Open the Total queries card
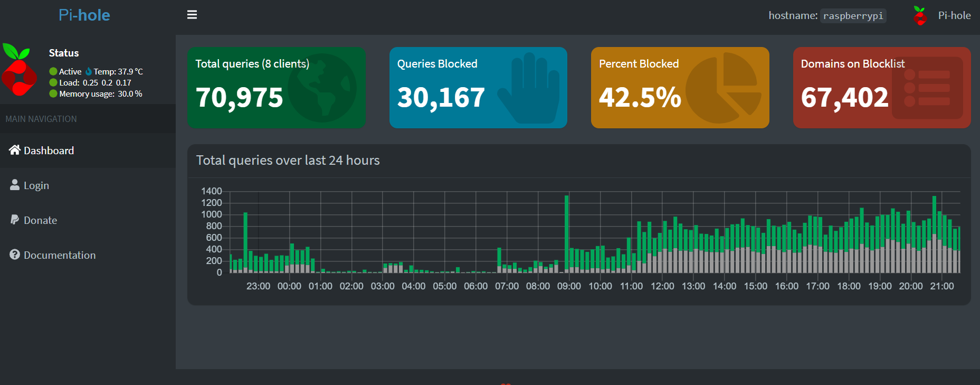980x385 pixels. (x=277, y=88)
